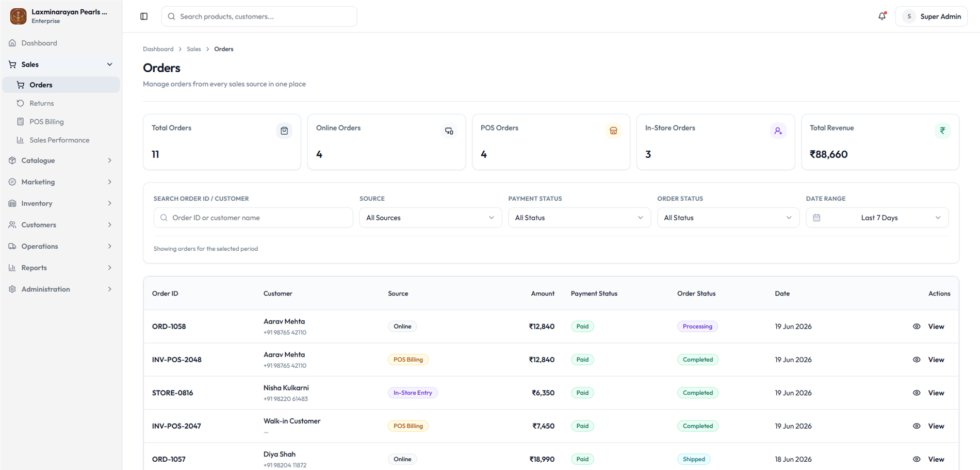
Task: Click the eye icon for ORD-1058
Action: tap(917, 327)
